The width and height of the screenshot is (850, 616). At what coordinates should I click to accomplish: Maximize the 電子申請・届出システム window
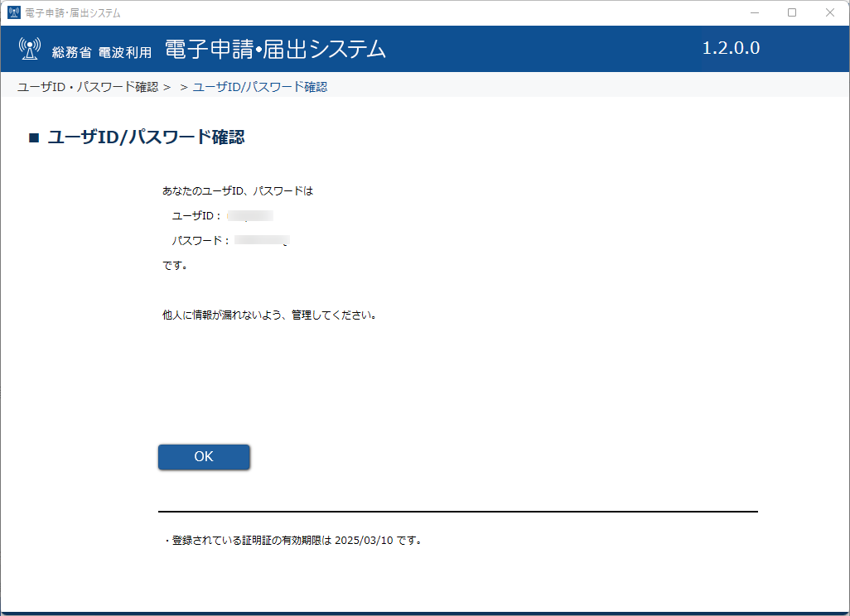click(x=792, y=12)
